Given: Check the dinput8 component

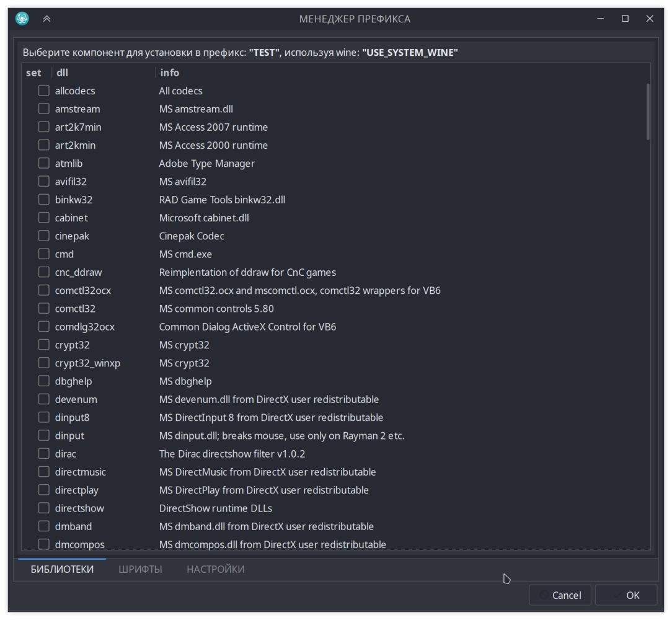Looking at the screenshot, I should coord(44,417).
